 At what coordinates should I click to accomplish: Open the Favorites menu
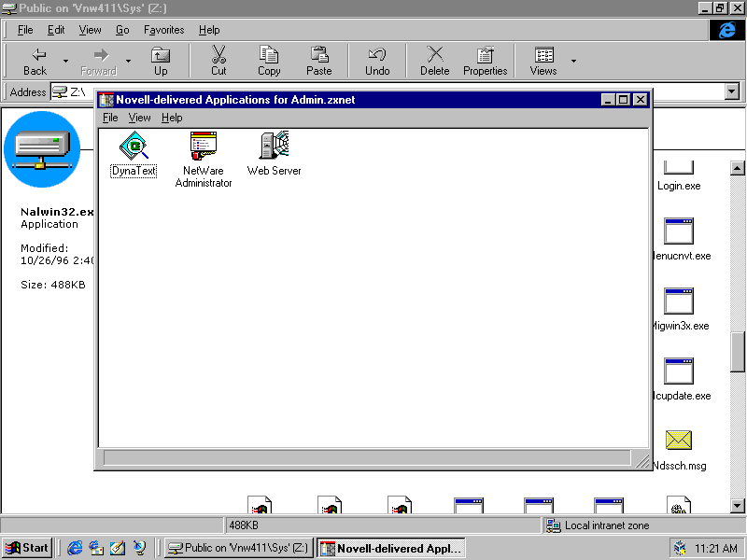[x=164, y=30]
